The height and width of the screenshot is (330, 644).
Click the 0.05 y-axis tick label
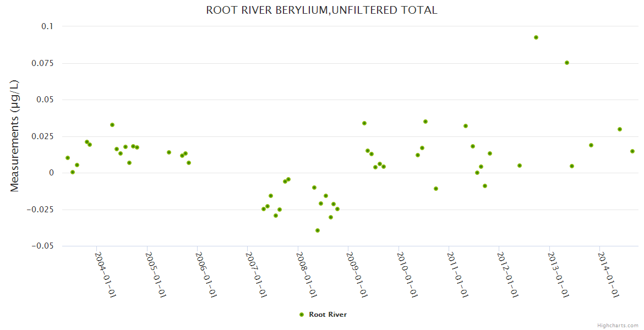(x=44, y=100)
